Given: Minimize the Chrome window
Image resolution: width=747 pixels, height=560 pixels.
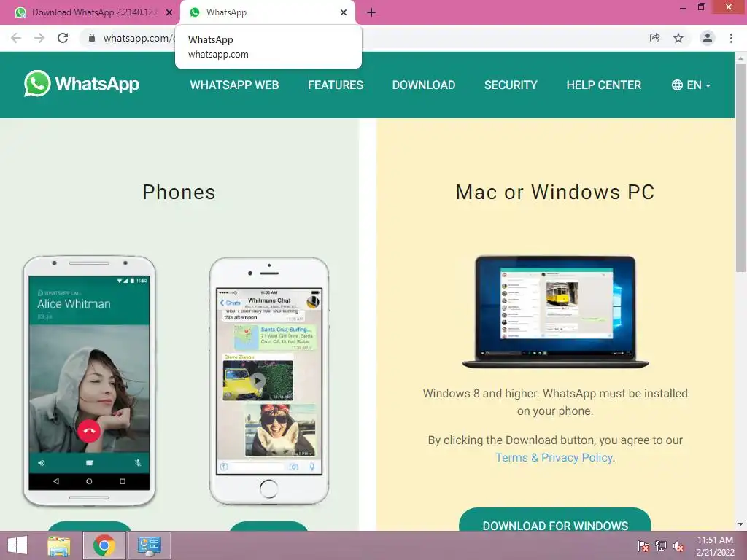Looking at the screenshot, I should [x=683, y=7].
